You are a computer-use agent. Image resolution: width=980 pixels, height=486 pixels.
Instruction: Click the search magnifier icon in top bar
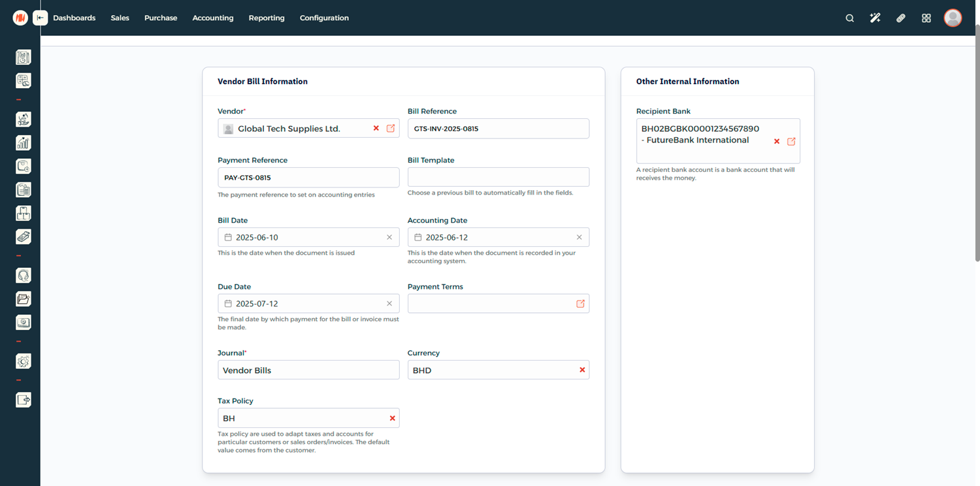849,18
